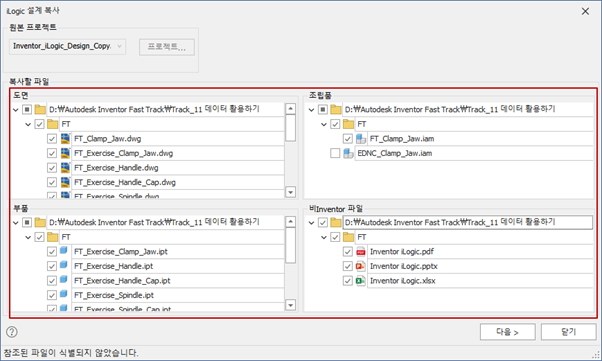
Task: Click the 부품 pane scroll down arrow
Action: [291, 305]
